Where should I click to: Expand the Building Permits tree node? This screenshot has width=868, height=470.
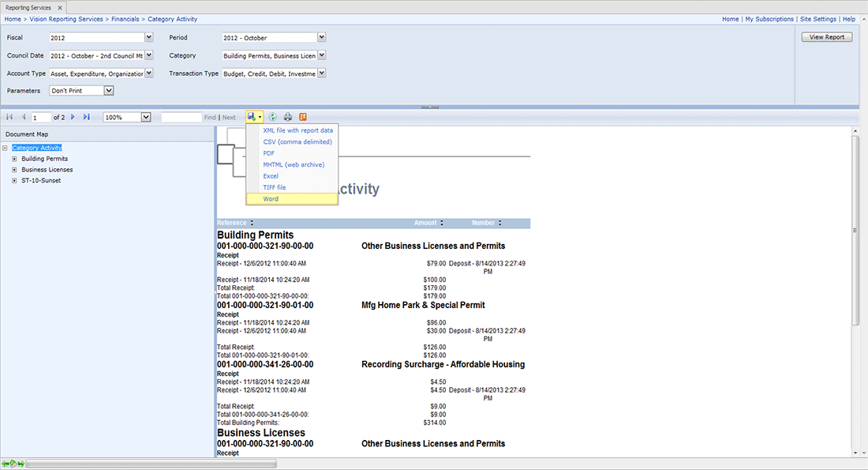(x=14, y=159)
